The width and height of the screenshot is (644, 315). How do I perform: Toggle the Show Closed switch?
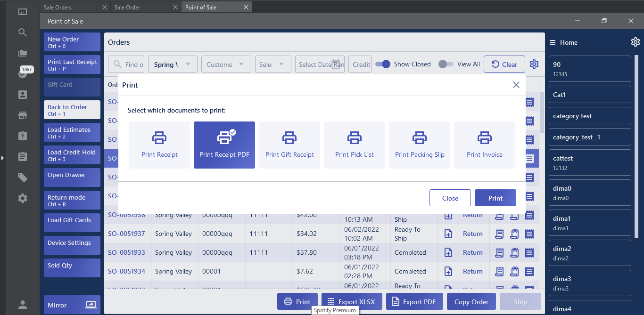[x=383, y=64]
